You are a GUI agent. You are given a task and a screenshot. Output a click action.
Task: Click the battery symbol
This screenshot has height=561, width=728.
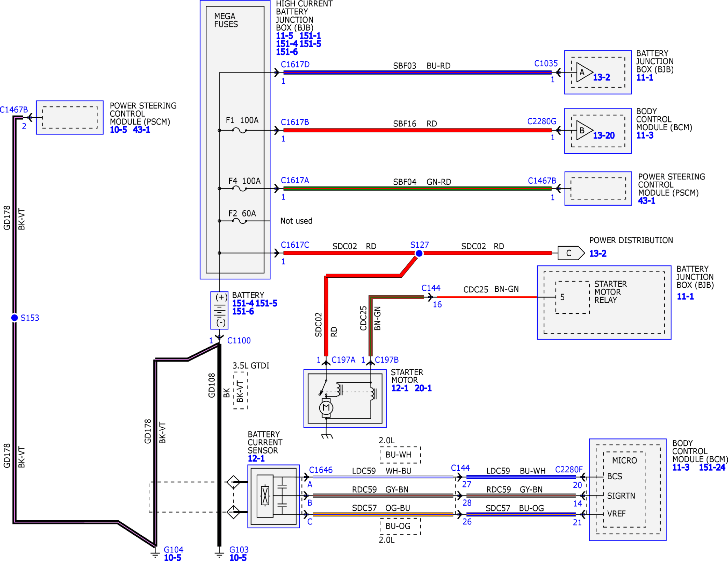click(x=219, y=310)
